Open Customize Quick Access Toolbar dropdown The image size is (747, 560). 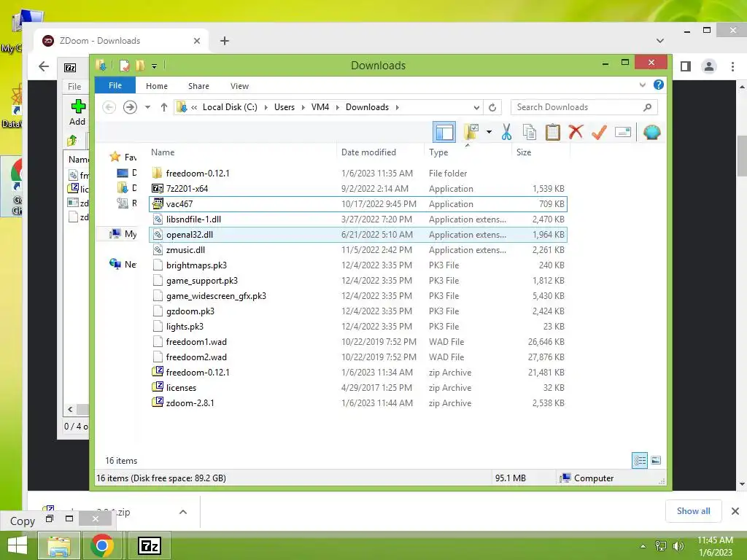point(155,66)
